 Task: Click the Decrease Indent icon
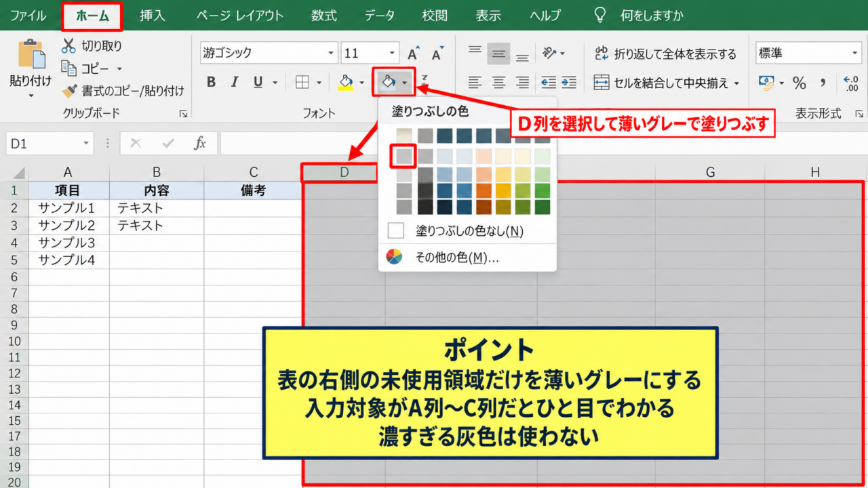tap(548, 83)
